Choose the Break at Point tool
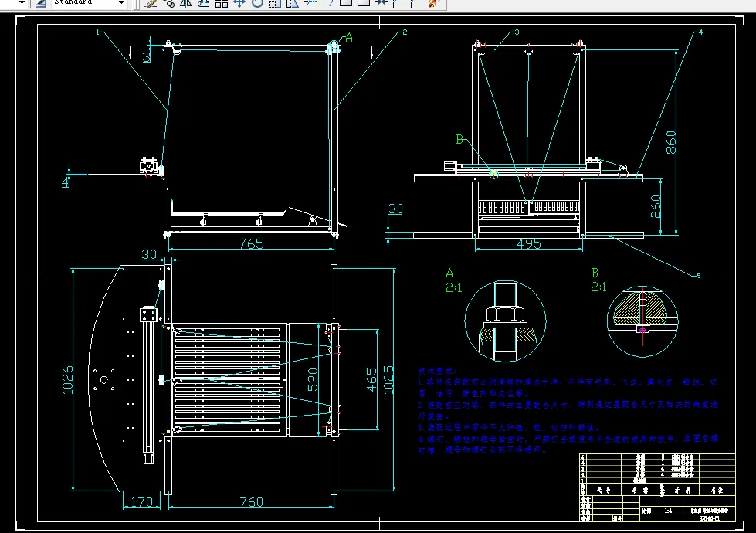Screen dimensions: 756x533 [x=346, y=3]
